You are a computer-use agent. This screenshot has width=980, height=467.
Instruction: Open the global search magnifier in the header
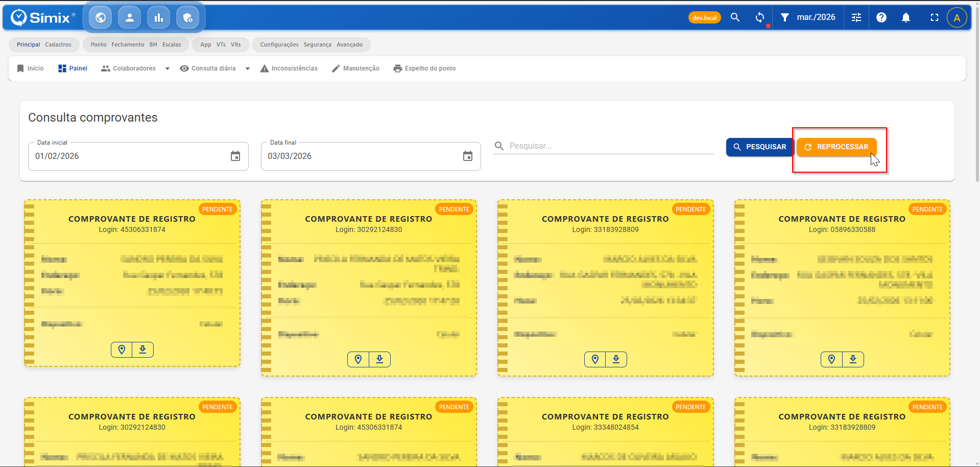point(735,17)
